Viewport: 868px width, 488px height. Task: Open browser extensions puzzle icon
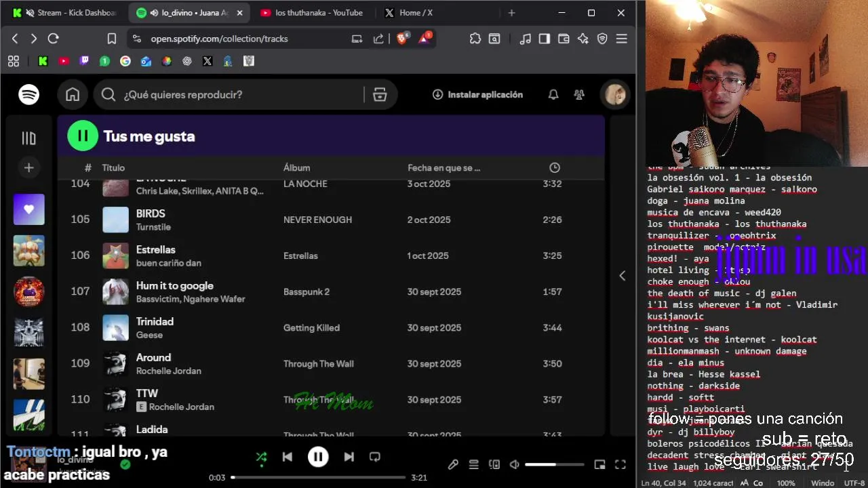coord(475,39)
